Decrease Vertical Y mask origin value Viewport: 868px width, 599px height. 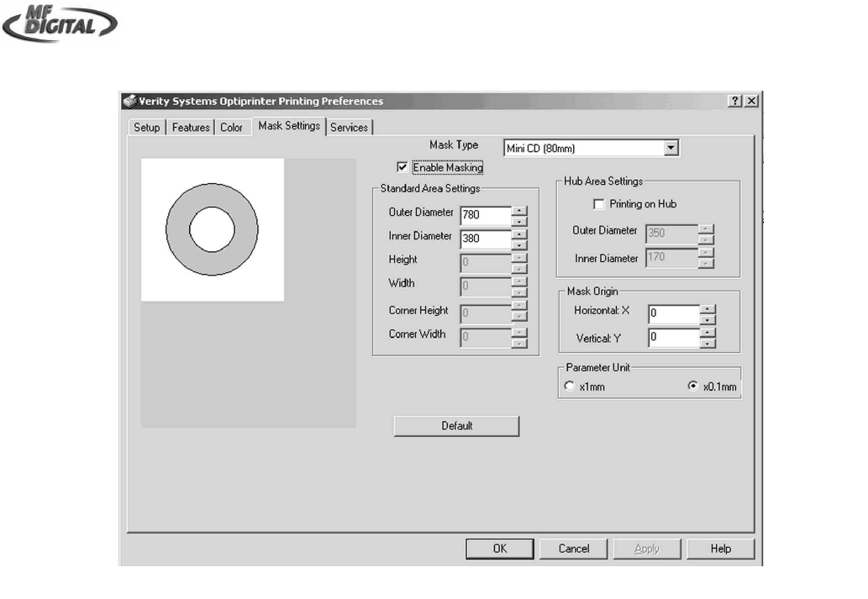click(708, 344)
